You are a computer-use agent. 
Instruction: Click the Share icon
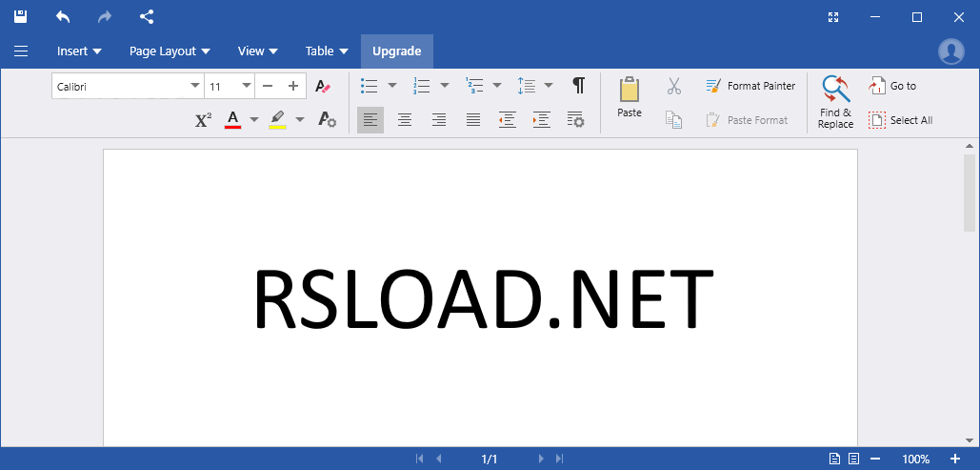coord(146,16)
